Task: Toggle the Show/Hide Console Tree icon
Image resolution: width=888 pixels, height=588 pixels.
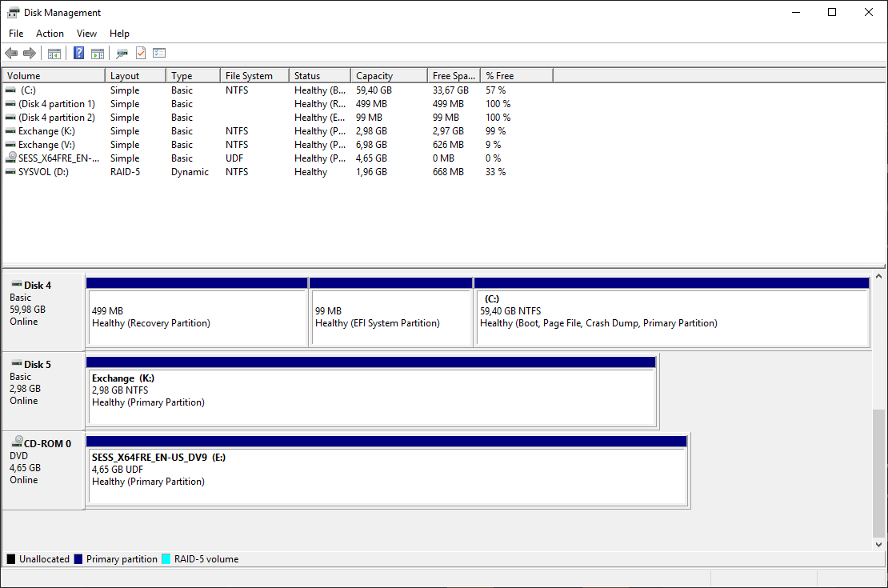Action: click(54, 54)
